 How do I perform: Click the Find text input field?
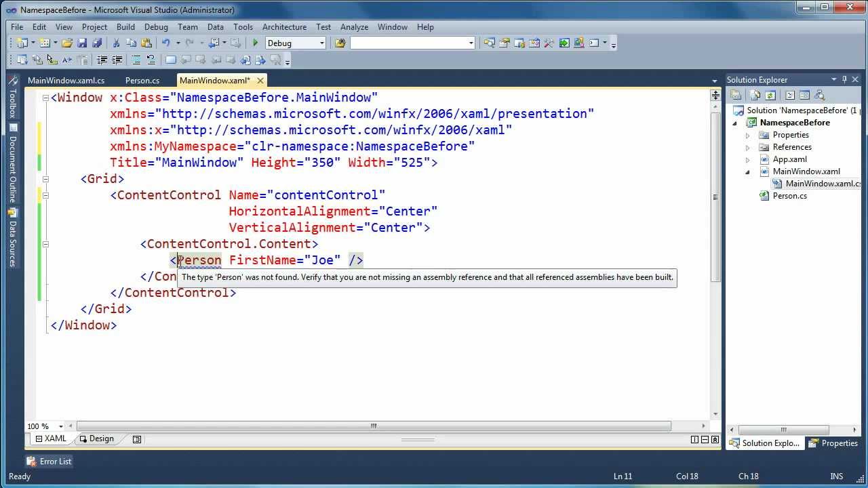click(x=408, y=43)
